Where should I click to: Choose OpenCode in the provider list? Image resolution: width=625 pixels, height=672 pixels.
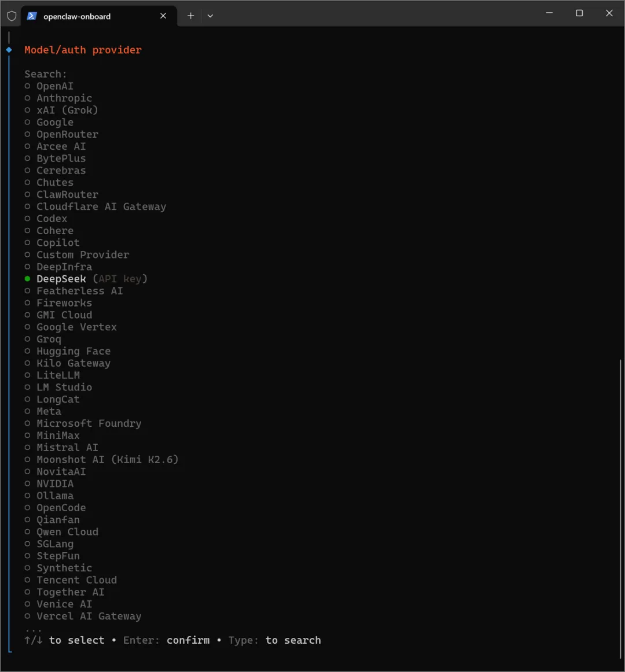(x=56, y=507)
